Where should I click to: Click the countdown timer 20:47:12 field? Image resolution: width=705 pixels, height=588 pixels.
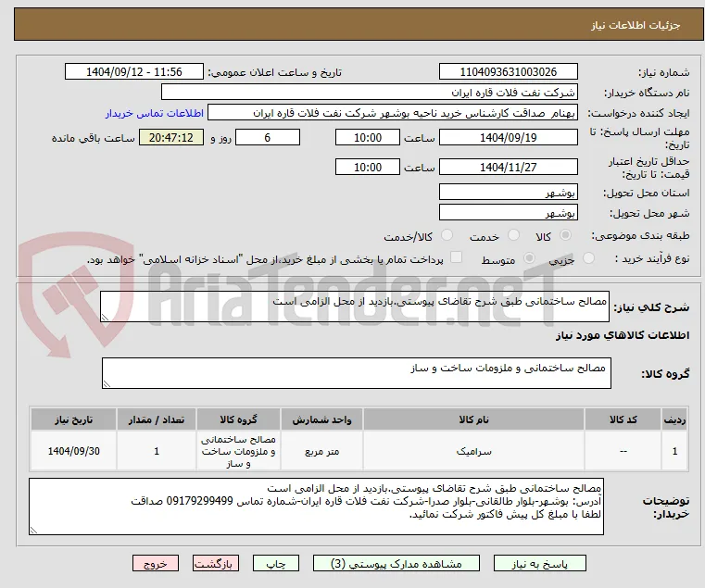pos(170,138)
